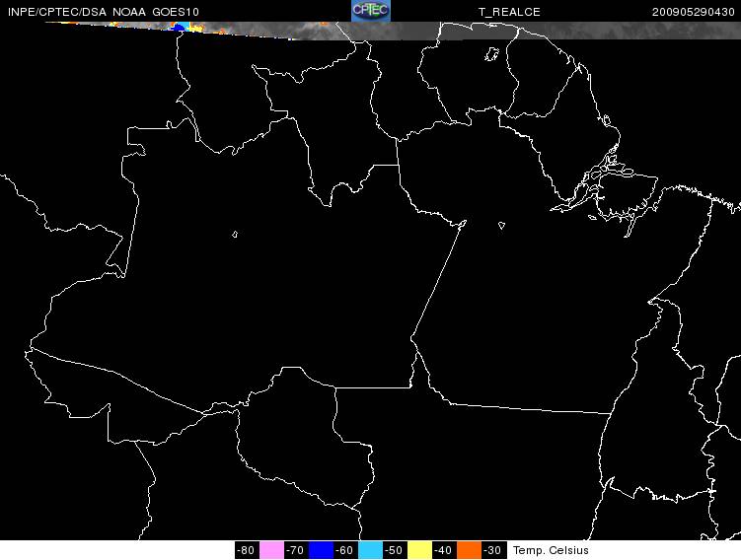This screenshot has height=560, width=741.
Task: Click the -50 legend label
Action: [395, 550]
